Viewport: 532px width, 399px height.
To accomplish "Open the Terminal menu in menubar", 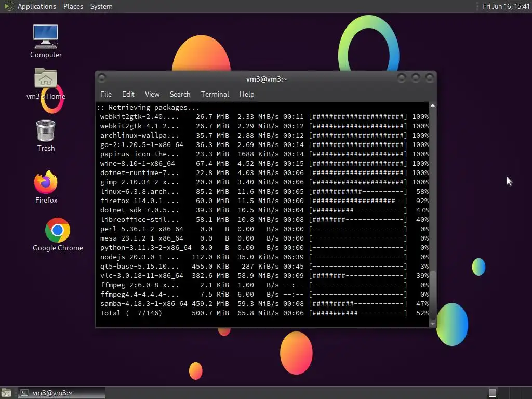I will click(x=215, y=95).
